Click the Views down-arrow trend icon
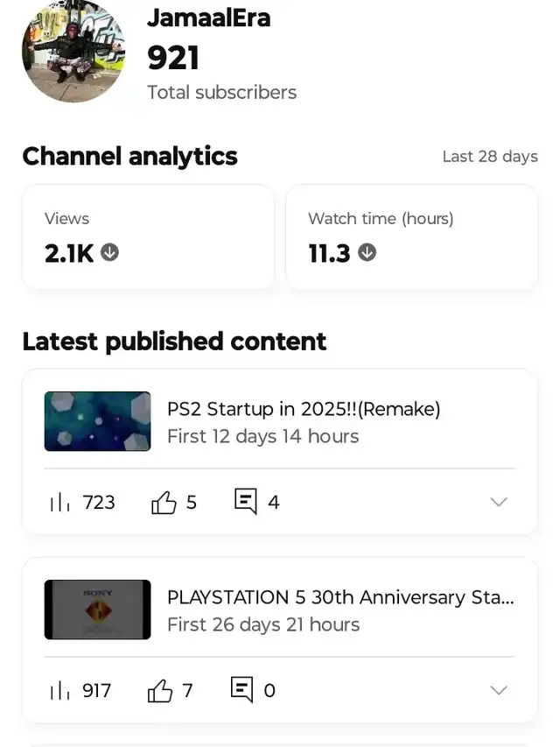Viewport: 560px width, 747px height. point(109,253)
